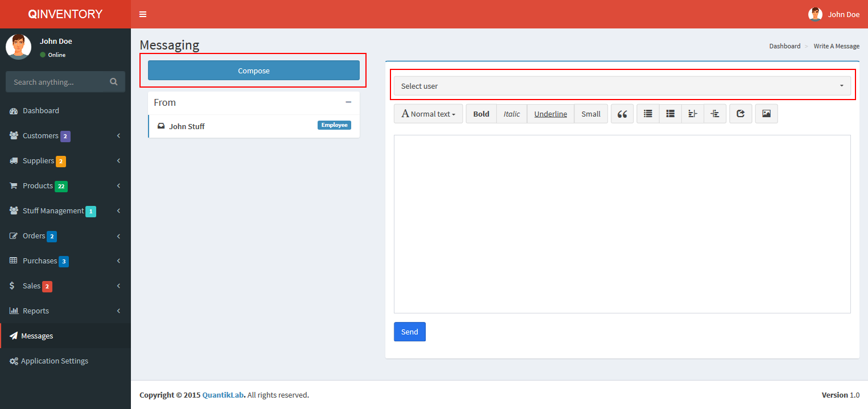Screen dimensions: 868x409
Task: Toggle the hamburger sidebar menu icon
Action: [x=143, y=14]
